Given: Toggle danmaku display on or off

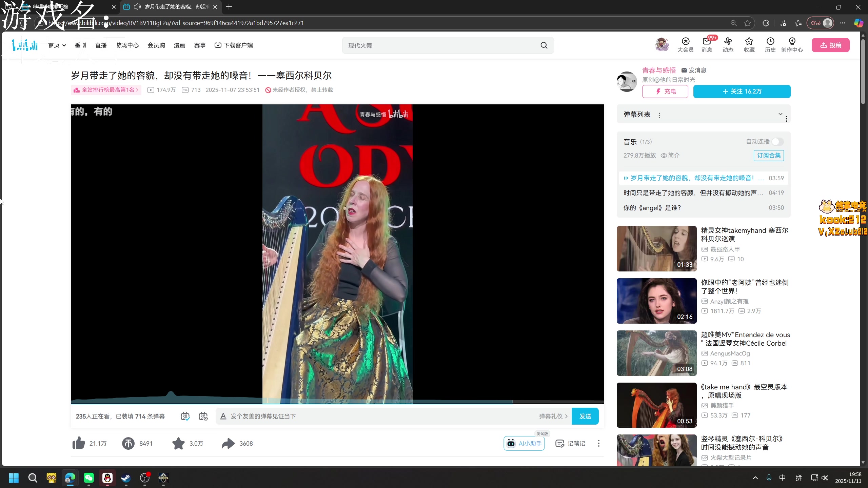Looking at the screenshot, I should tap(185, 416).
